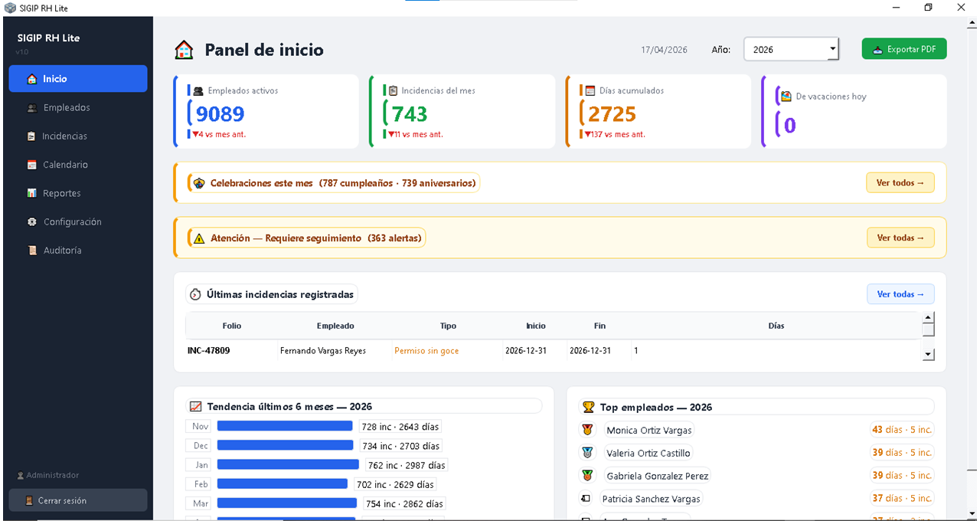Click the Incidencias document icon in sidebar
The image size is (980, 521).
pos(31,136)
